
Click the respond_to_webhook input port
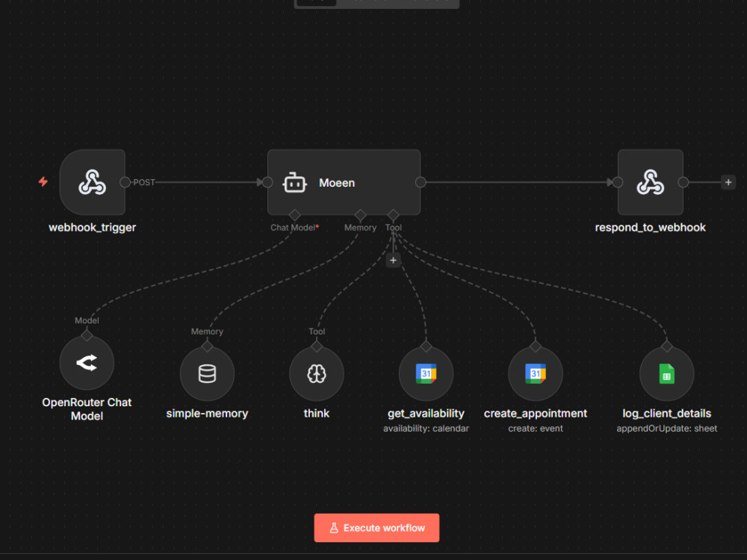coord(618,182)
